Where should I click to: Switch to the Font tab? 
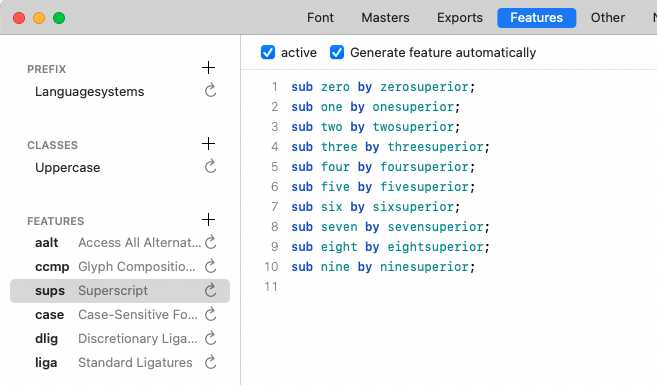[x=320, y=18]
